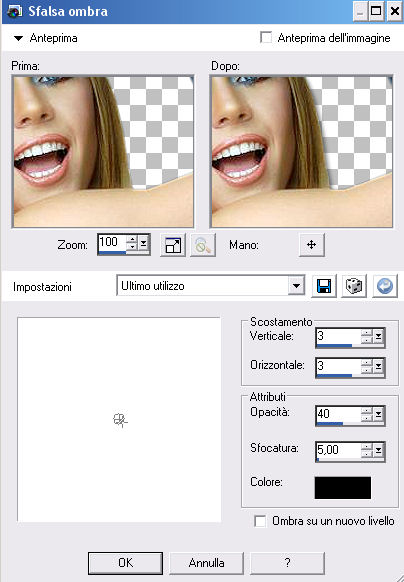Open the Impostazioni Ultimo utilizzo dropdown
The width and height of the screenshot is (404, 582).
tap(296, 286)
